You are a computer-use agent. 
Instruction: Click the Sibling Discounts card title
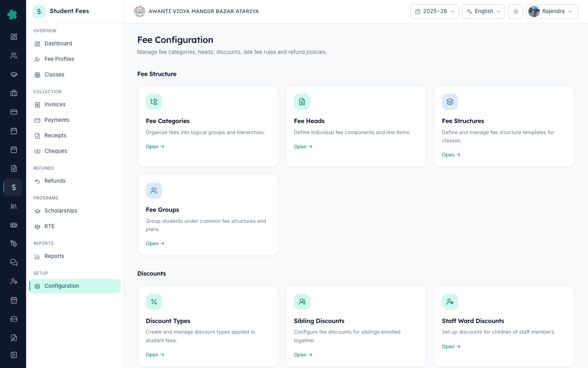(x=319, y=321)
